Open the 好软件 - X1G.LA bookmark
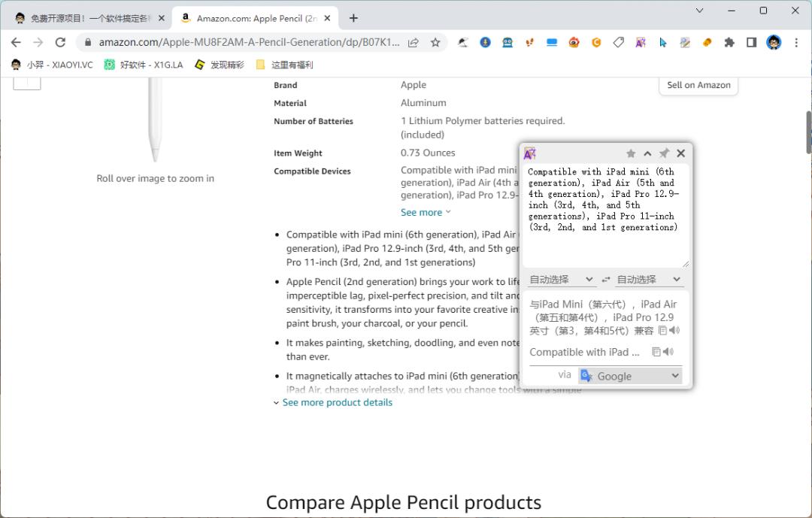The width and height of the screenshot is (812, 518). tap(144, 65)
